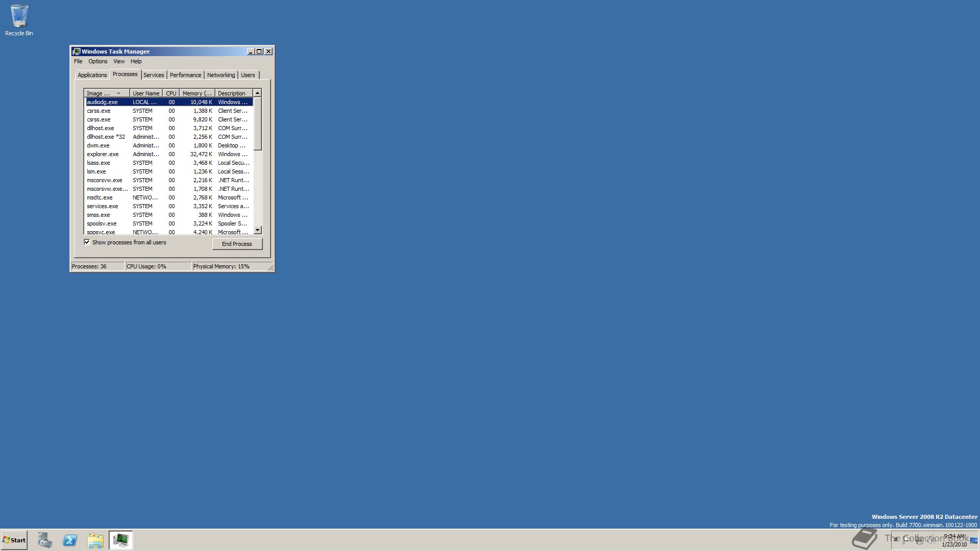Open the Action Center flag icon
The width and height of the screenshot is (980, 551).
click(x=906, y=540)
